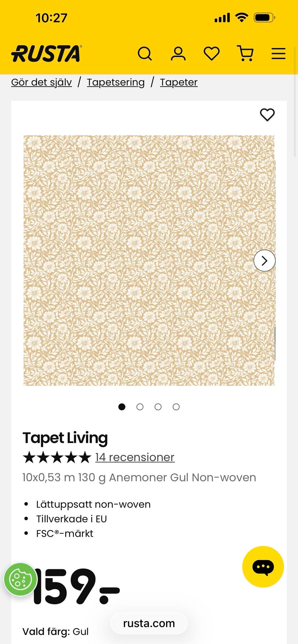Go to Gör det själv breadcrumb

(42, 82)
